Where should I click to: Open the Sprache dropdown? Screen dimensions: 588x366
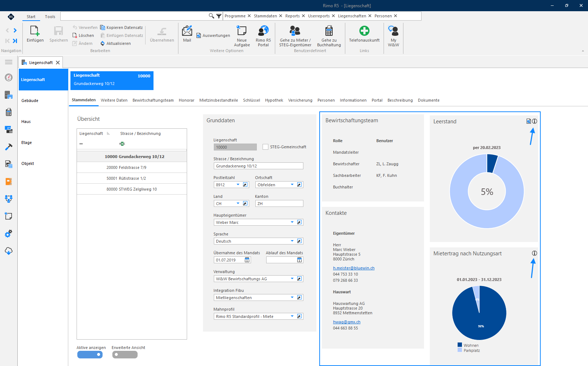click(292, 241)
